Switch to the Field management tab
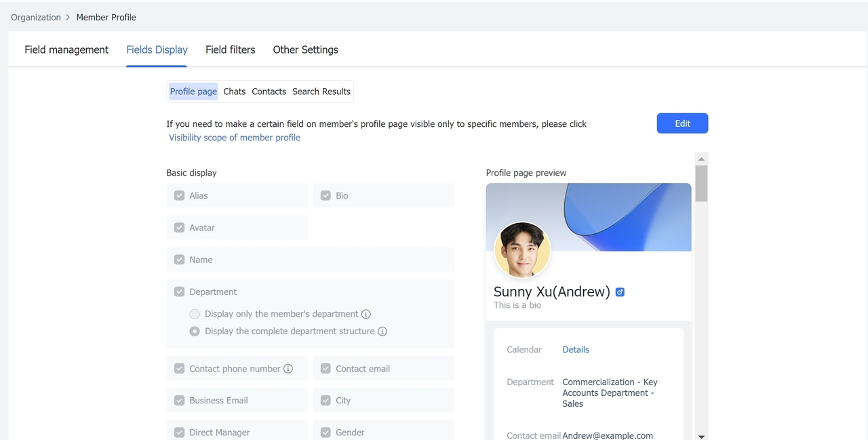 (66, 49)
